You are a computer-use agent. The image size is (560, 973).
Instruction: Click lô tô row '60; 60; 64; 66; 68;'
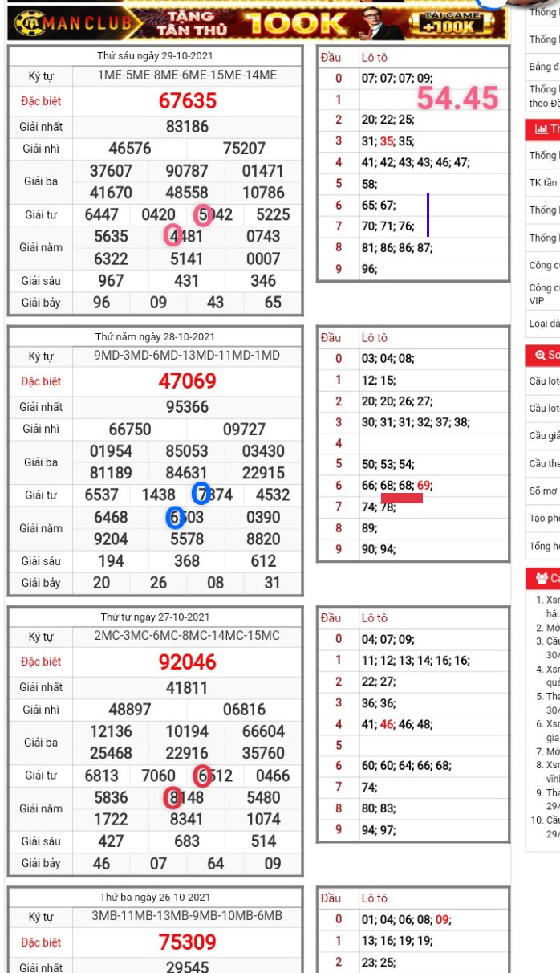pos(407,768)
